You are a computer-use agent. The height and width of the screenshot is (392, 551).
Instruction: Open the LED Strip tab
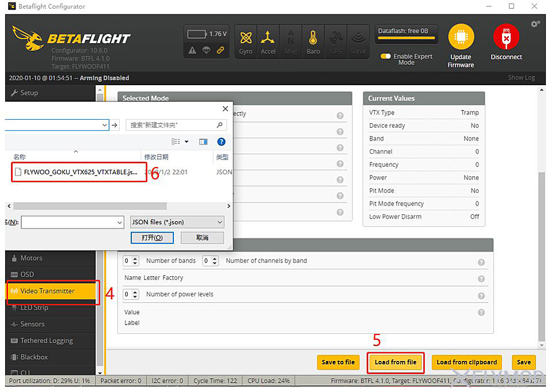click(50, 307)
